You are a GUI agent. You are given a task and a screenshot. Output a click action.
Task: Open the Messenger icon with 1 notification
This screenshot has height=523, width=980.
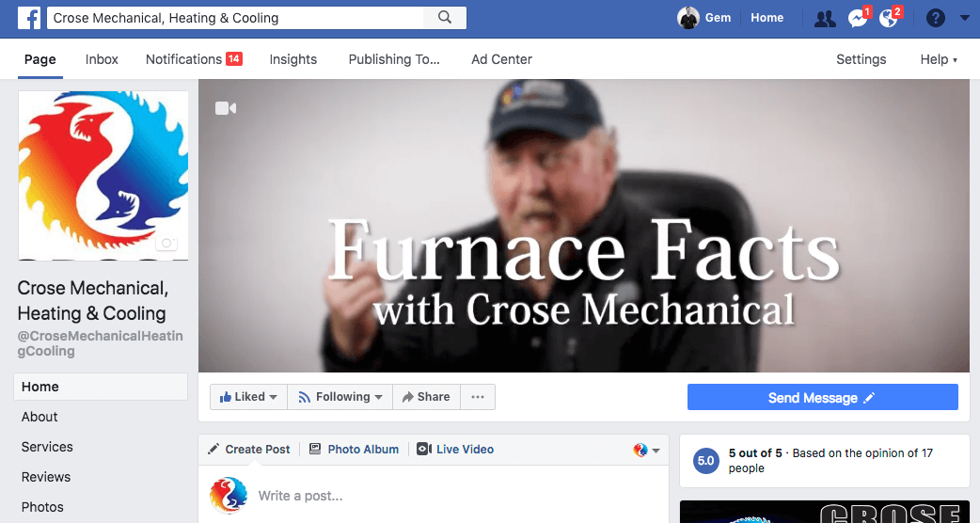858,18
